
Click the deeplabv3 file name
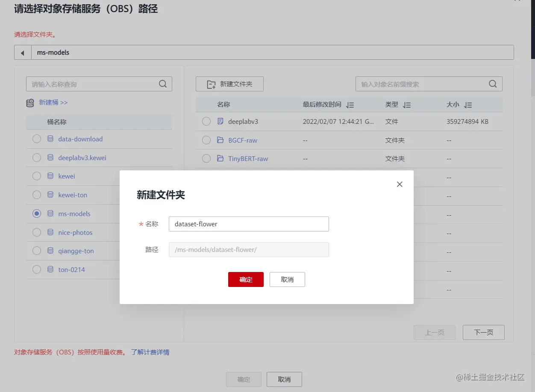point(243,121)
